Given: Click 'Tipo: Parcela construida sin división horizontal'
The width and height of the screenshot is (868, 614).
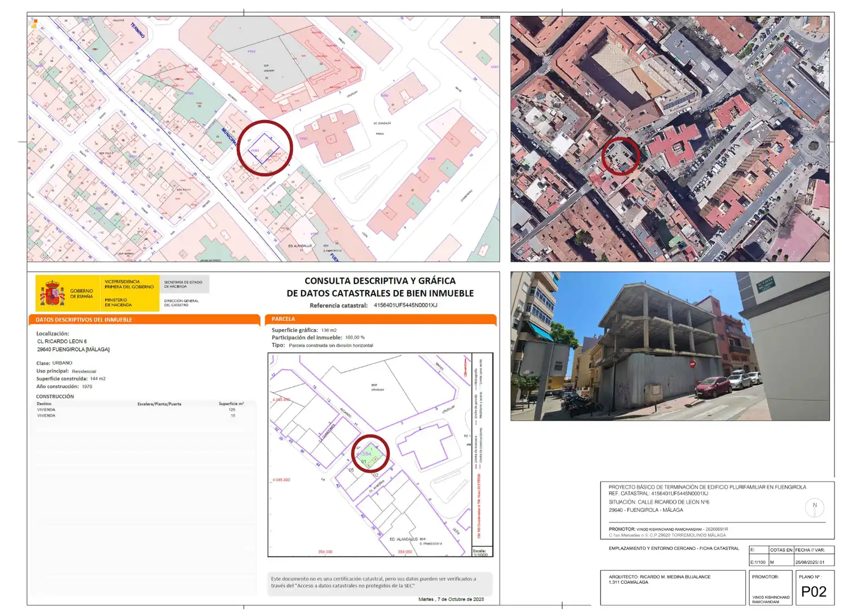Looking at the screenshot, I should [x=322, y=345].
